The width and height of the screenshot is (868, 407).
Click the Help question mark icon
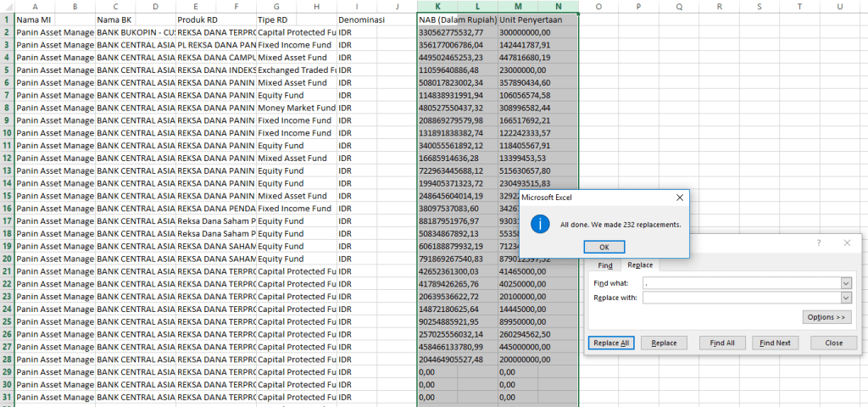click(x=819, y=243)
